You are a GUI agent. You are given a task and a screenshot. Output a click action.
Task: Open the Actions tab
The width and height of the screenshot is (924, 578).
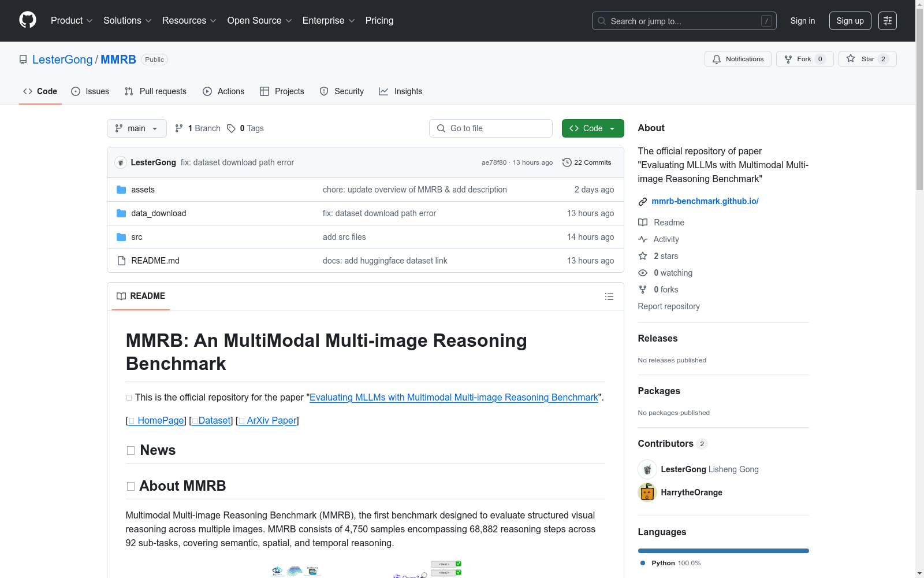coord(223,91)
